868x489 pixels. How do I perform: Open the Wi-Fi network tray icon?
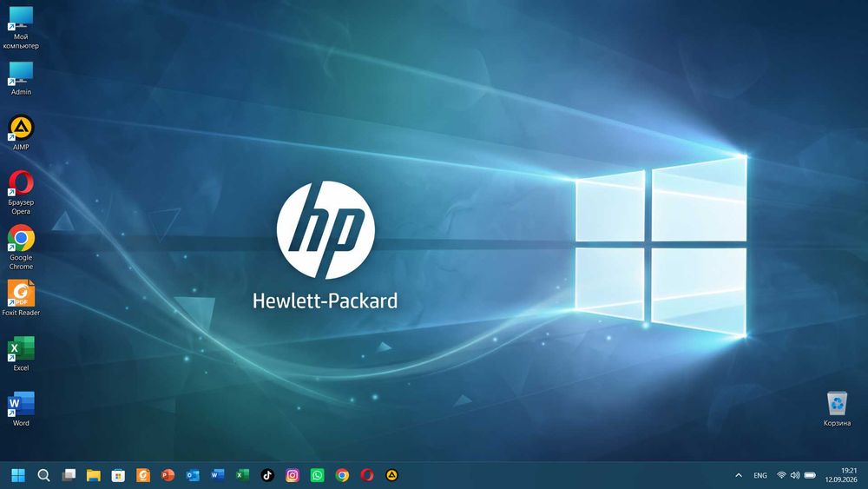point(781,475)
